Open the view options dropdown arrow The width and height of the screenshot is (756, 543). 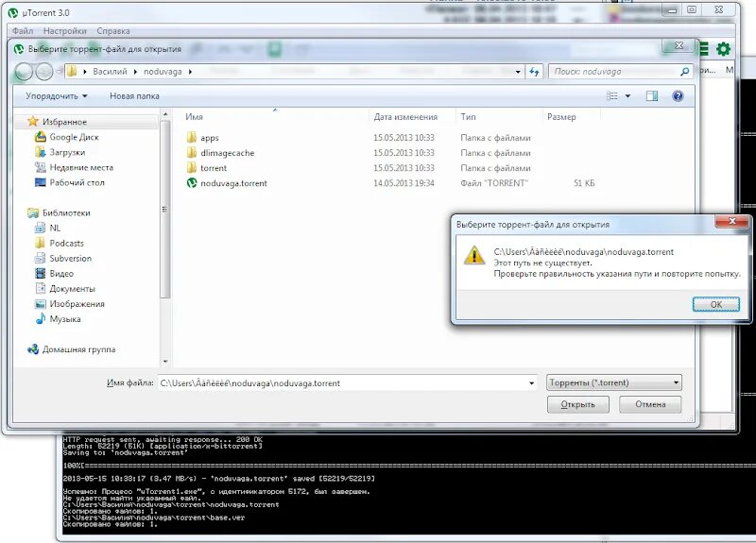point(627,96)
